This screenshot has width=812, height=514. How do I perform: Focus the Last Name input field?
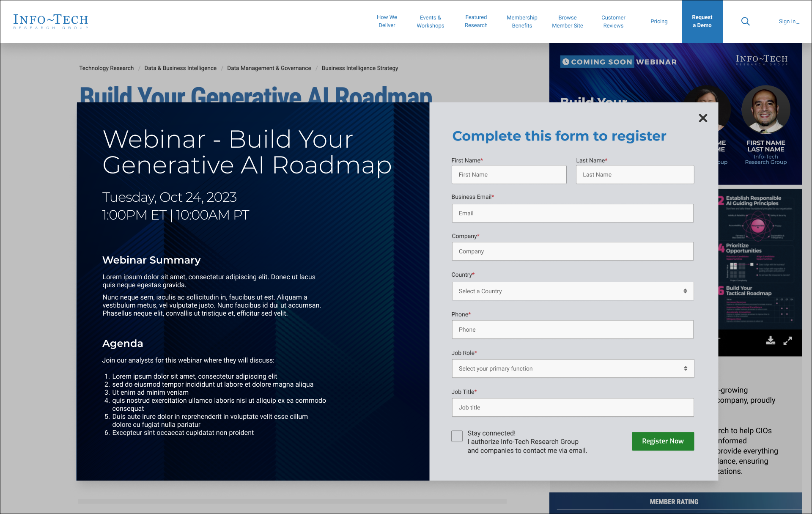point(635,175)
